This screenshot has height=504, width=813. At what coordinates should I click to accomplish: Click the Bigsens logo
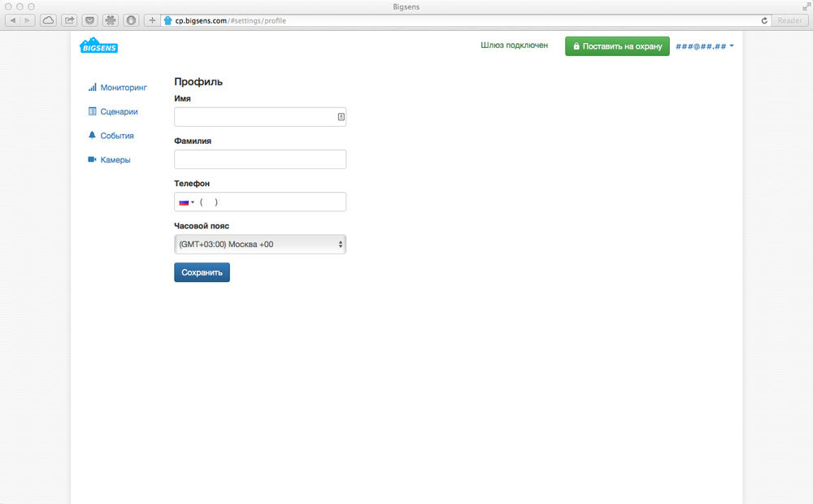coord(98,46)
